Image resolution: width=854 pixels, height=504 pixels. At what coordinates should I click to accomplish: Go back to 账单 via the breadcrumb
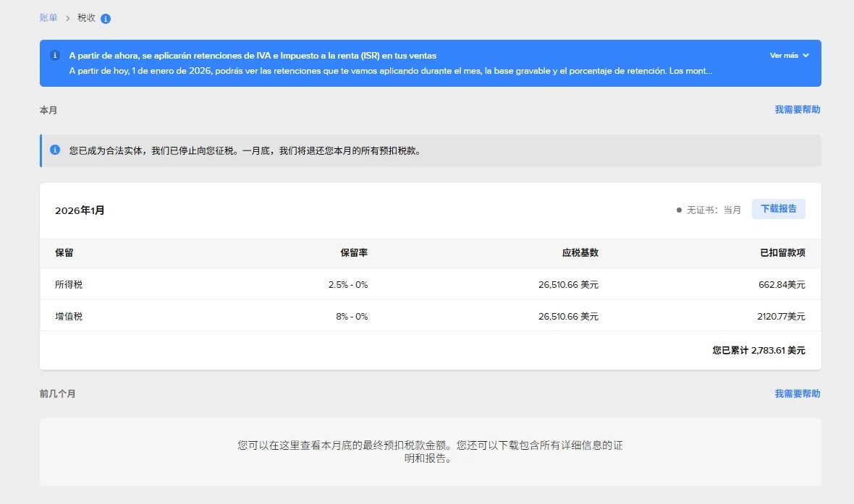[x=48, y=18]
